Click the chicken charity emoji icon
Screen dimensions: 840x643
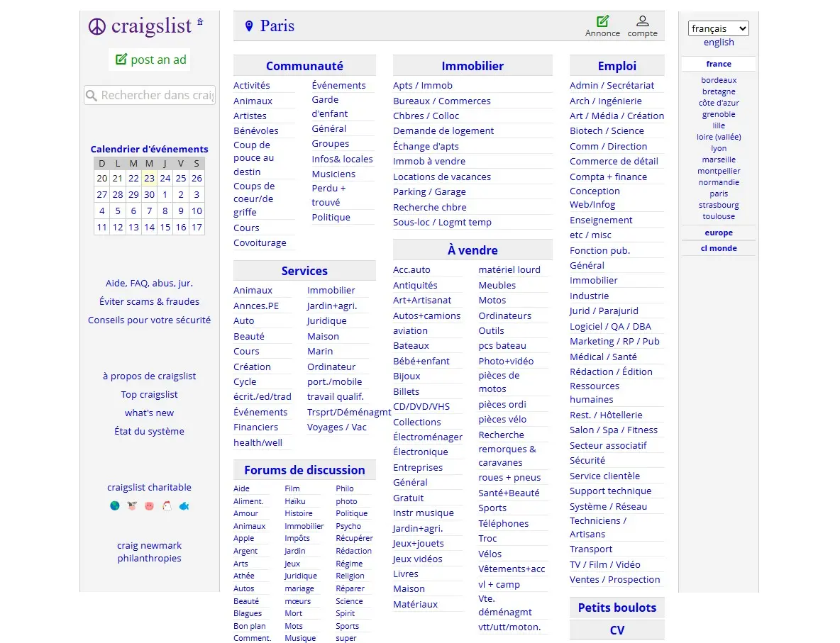point(167,505)
